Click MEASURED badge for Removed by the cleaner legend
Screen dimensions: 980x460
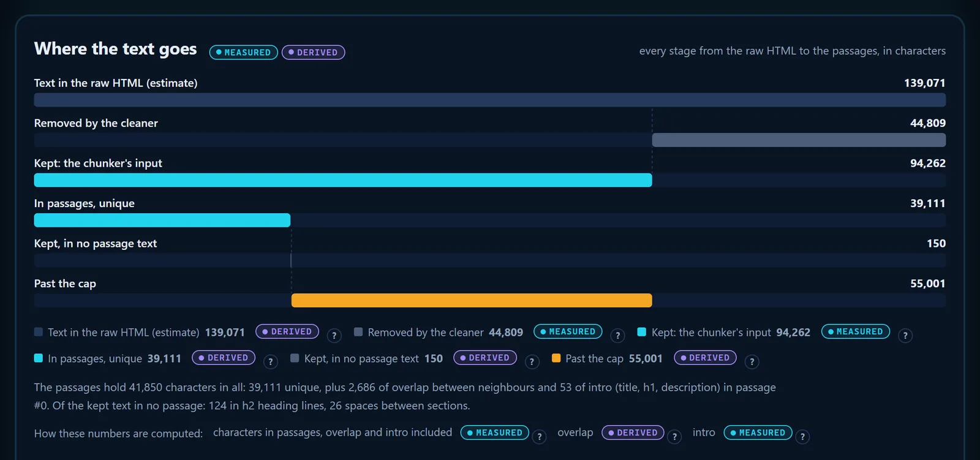tap(568, 331)
